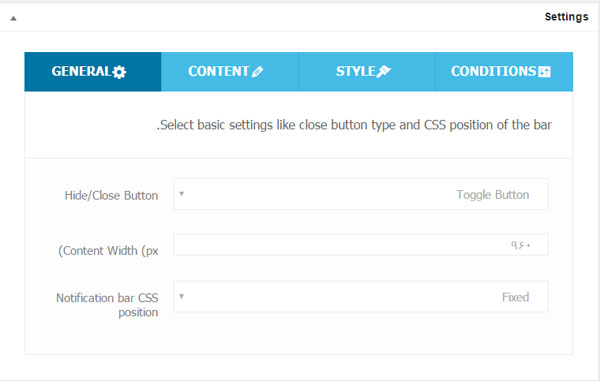Click the pencil icon on Content tab

point(257,72)
